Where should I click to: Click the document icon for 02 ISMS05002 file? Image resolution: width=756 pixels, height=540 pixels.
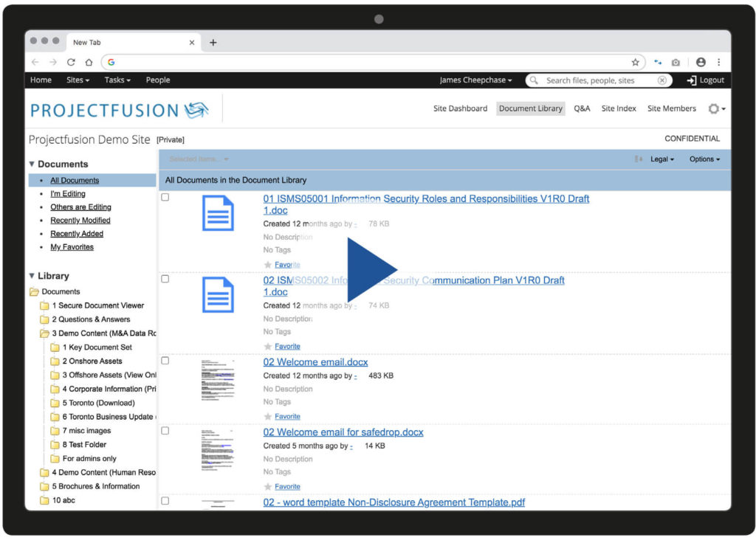[x=218, y=295]
